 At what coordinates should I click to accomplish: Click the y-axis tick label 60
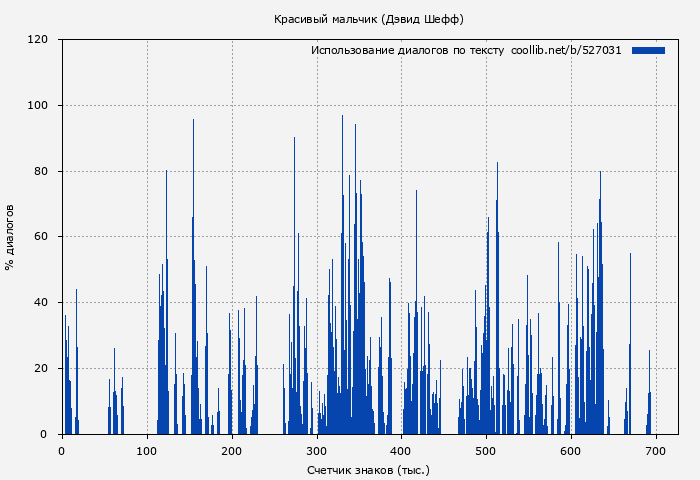click(x=41, y=237)
